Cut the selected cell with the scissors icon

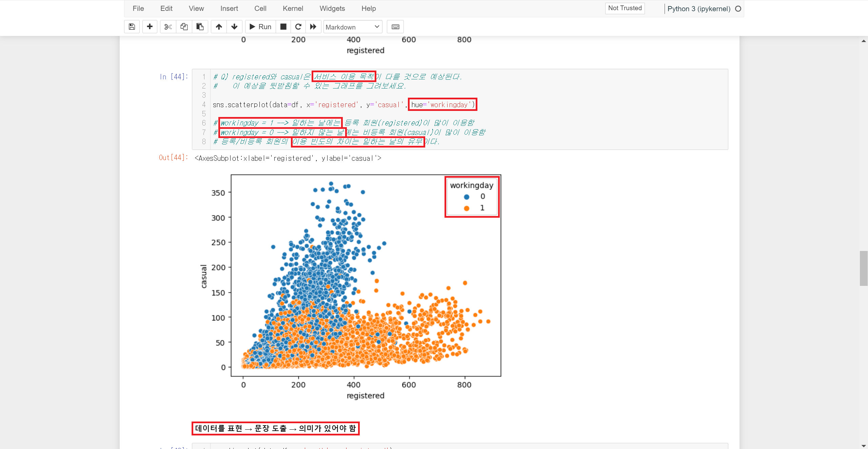pyautogui.click(x=168, y=27)
